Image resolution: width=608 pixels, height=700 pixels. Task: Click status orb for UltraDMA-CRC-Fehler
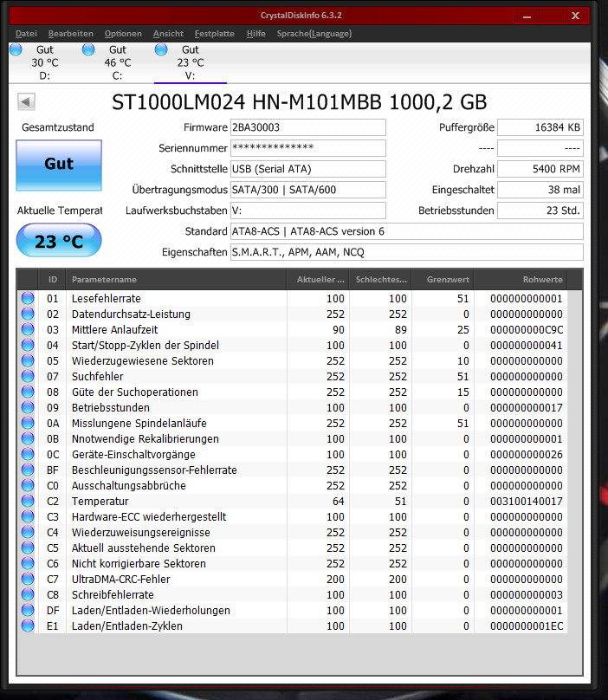point(28,579)
